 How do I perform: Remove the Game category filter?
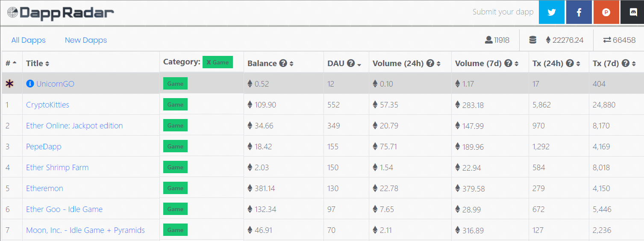pyautogui.click(x=218, y=62)
